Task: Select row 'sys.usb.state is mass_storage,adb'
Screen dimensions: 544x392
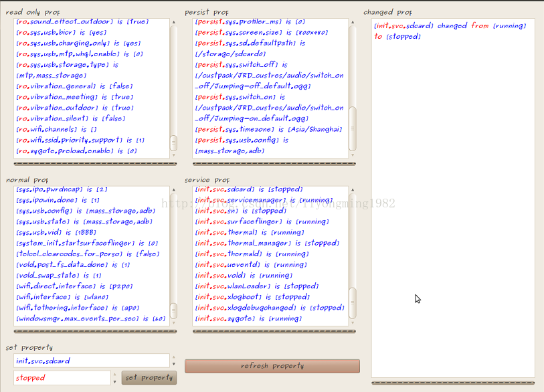Action: pos(85,221)
